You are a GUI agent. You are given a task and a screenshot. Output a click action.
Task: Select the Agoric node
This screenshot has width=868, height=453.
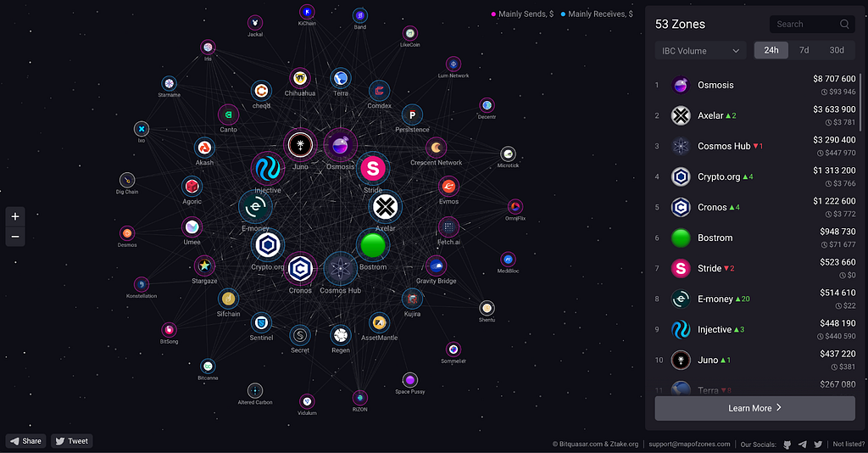pyautogui.click(x=192, y=187)
